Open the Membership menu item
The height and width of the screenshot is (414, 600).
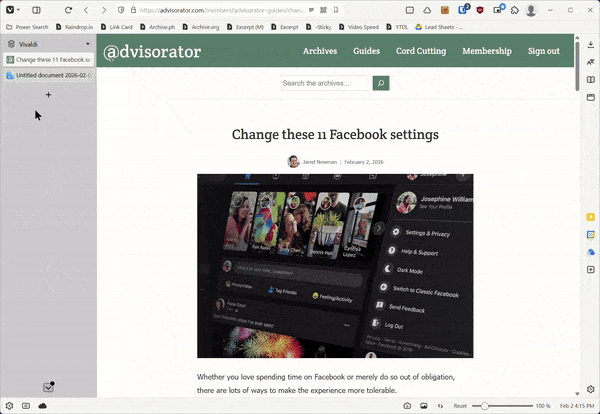pos(487,51)
